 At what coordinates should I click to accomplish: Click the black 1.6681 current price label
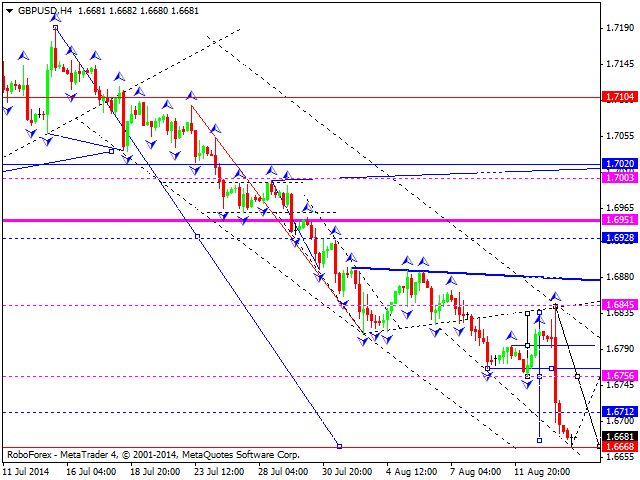pyautogui.click(x=620, y=437)
